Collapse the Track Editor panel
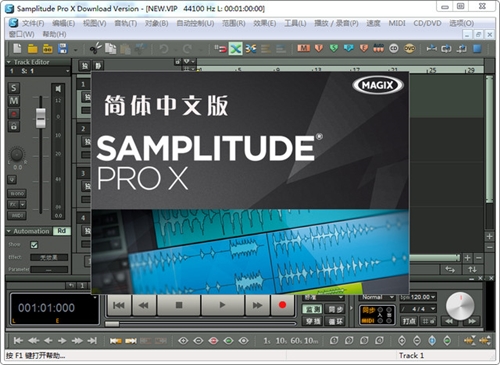 [x=9, y=62]
